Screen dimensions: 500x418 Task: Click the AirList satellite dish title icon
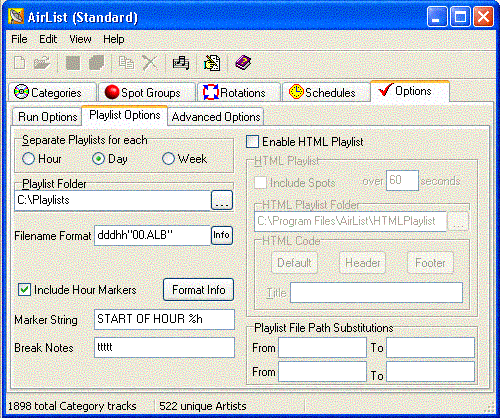(16, 17)
